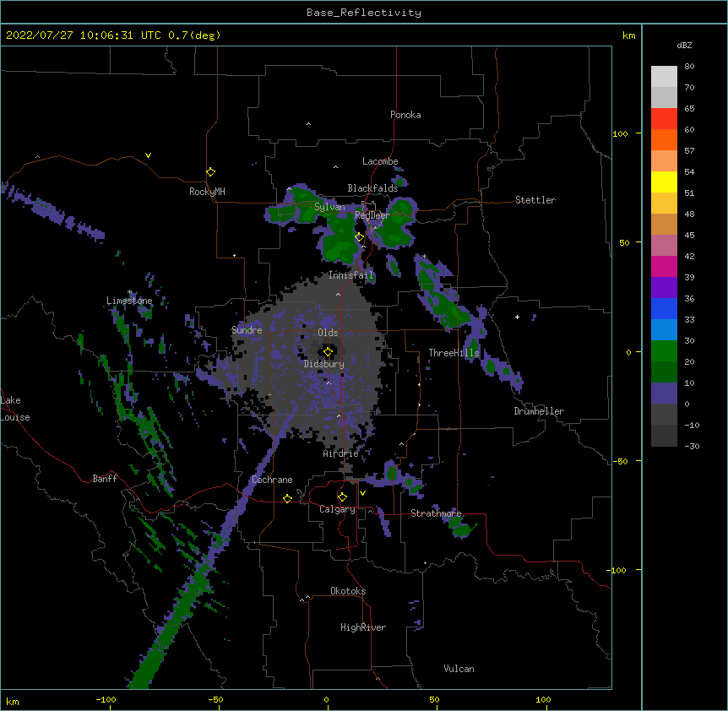Click the Base_Reflectivity title text
Image resolution: width=728 pixels, height=711 pixels.
pos(364,13)
